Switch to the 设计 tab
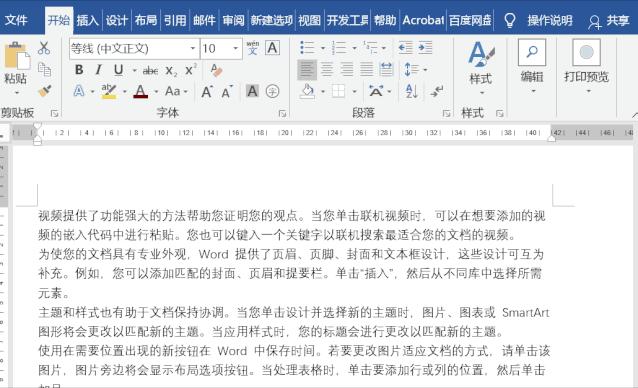Image resolution: width=638 pixels, height=388 pixels. click(x=116, y=20)
